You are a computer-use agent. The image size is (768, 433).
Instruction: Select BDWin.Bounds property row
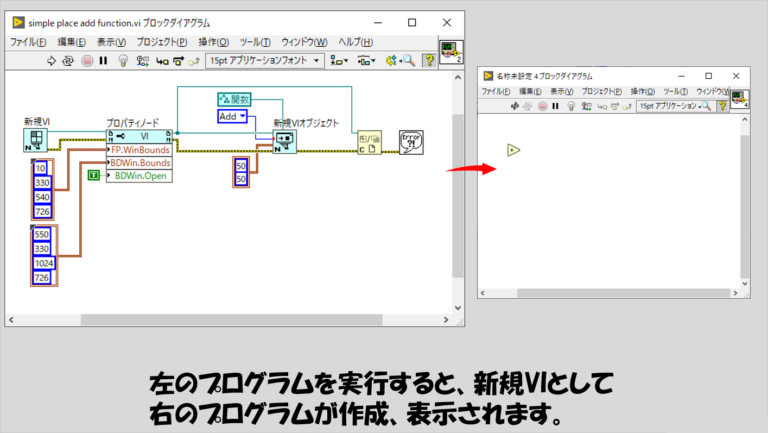tap(140, 163)
